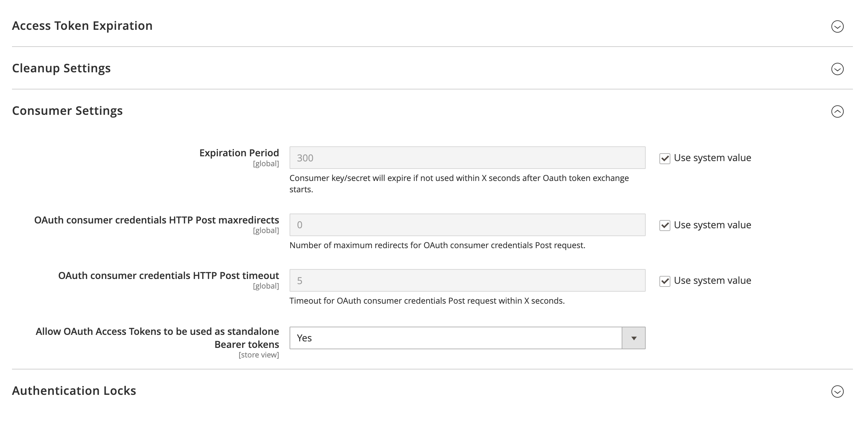This screenshot has width=868, height=425.
Task: Click the Consumer Settings section heading
Action: click(67, 111)
